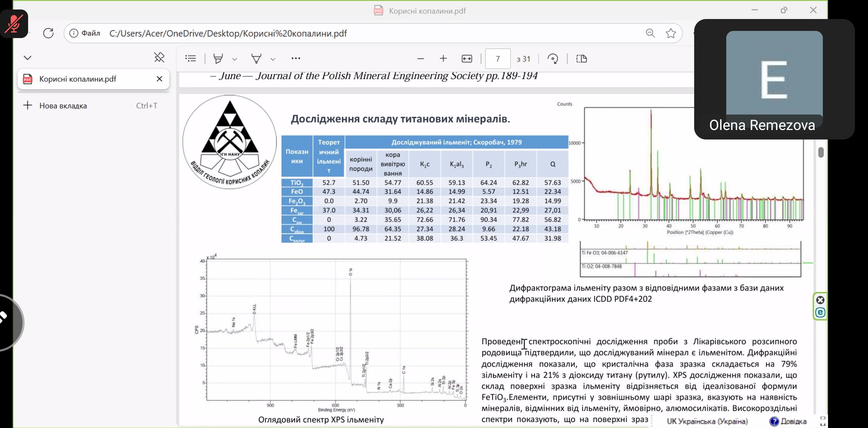Viewport: 868px width, 428px height.
Task: Toggle the muted microphone button
Action: coord(14,24)
